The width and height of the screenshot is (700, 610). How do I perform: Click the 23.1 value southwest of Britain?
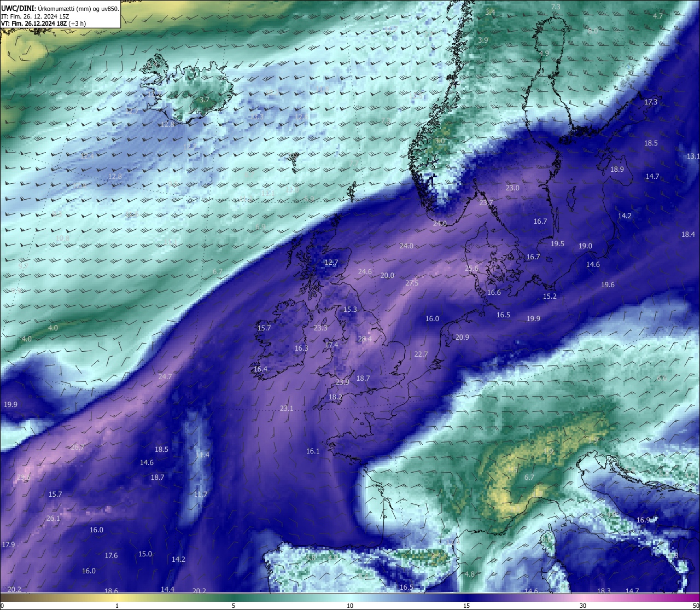click(x=287, y=409)
